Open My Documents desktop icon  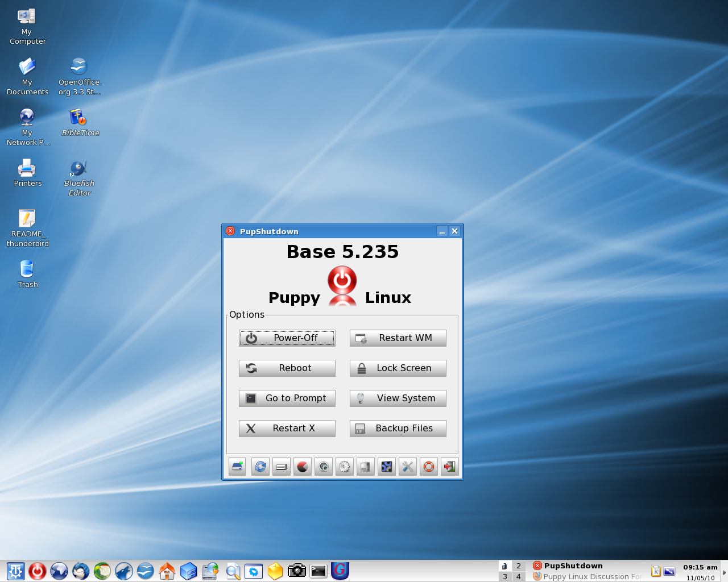[x=27, y=76]
